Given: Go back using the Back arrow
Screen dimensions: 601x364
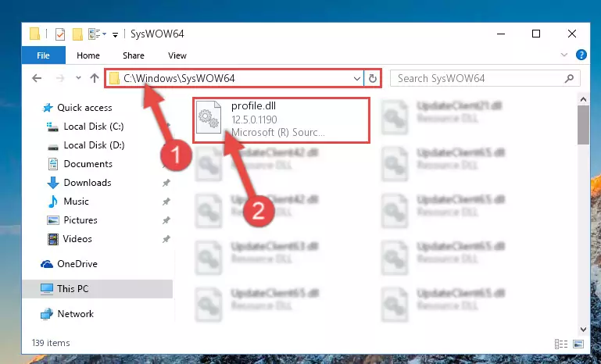Looking at the screenshot, I should click(37, 78).
